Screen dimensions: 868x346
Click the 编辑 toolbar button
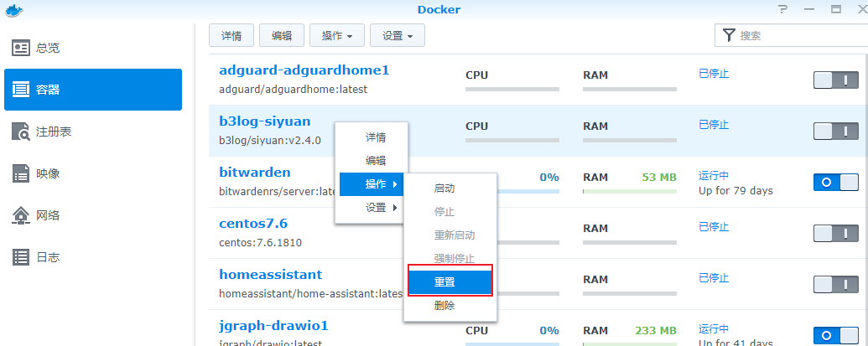282,35
